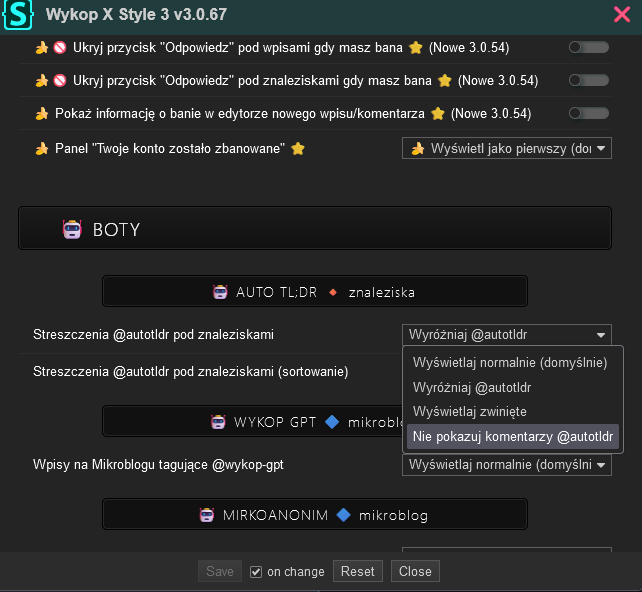Close the settings window with the pink X

pyautogui.click(x=621, y=14)
